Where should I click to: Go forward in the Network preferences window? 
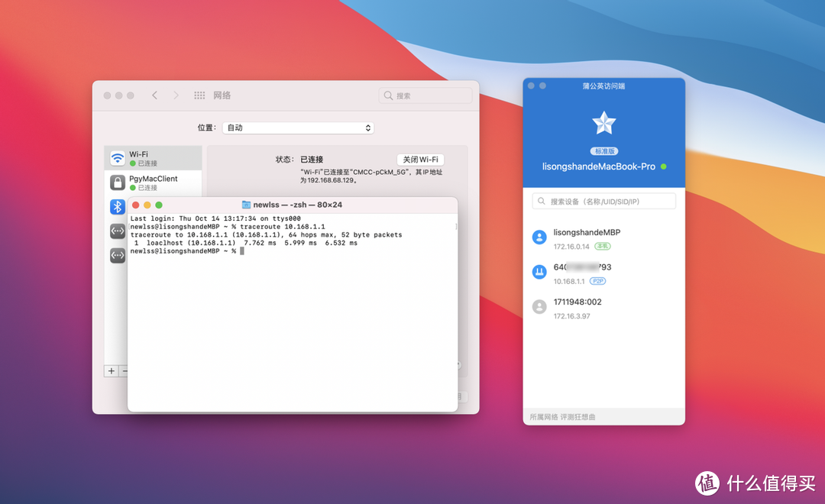pos(176,95)
